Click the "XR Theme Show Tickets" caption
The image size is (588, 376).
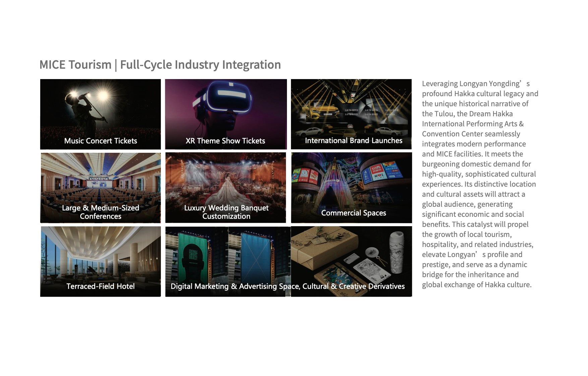[225, 141]
